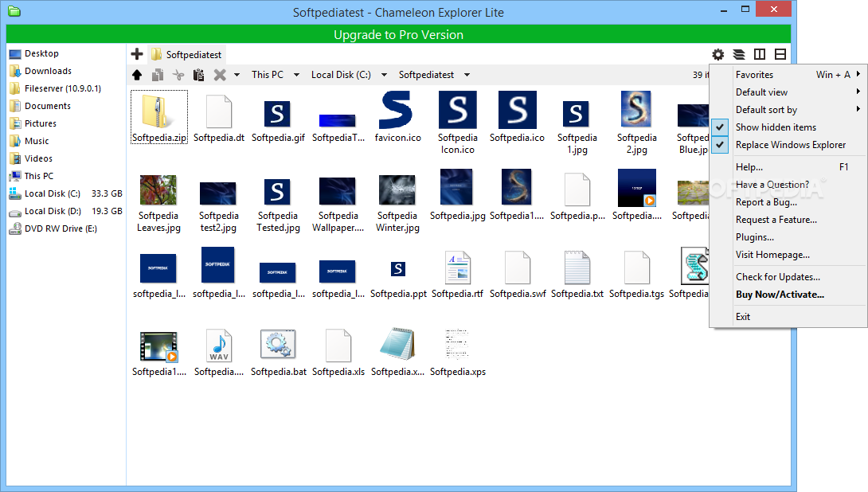
Task: Open the settings gear icon
Action: coord(718,54)
